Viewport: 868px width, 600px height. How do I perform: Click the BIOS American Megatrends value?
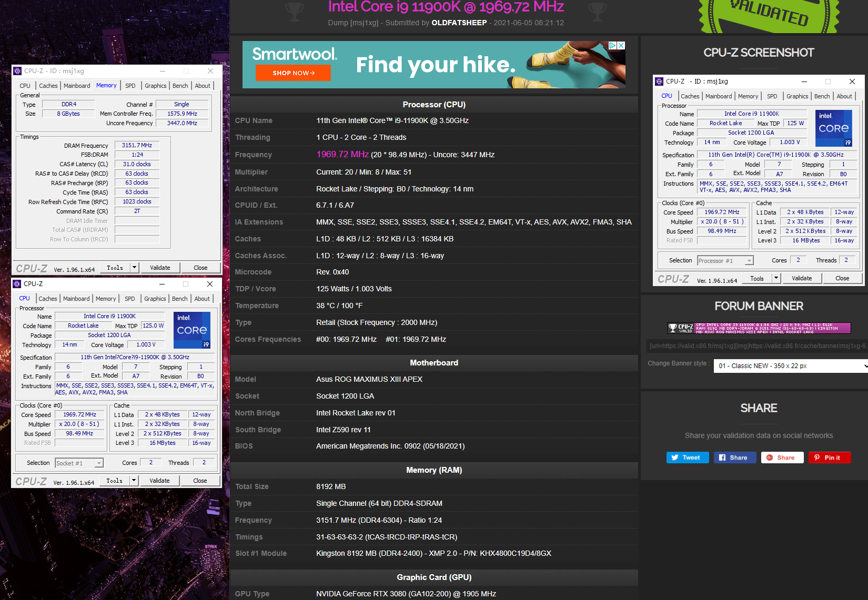point(390,446)
